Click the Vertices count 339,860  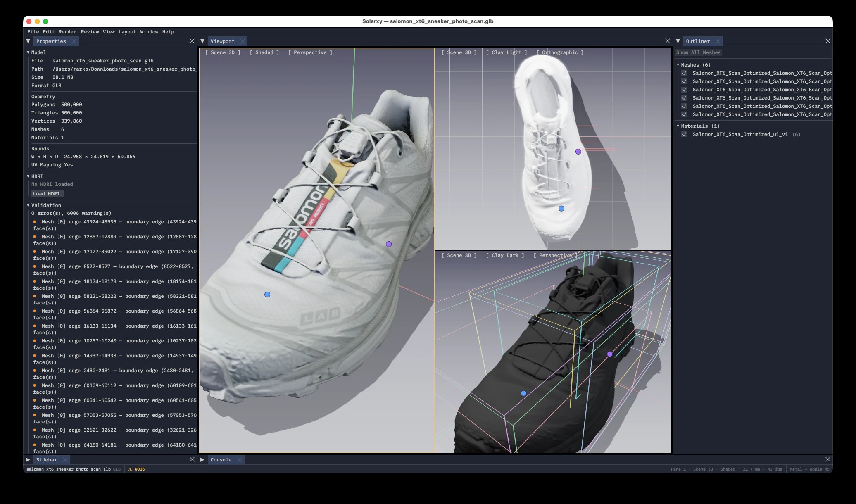click(x=71, y=121)
